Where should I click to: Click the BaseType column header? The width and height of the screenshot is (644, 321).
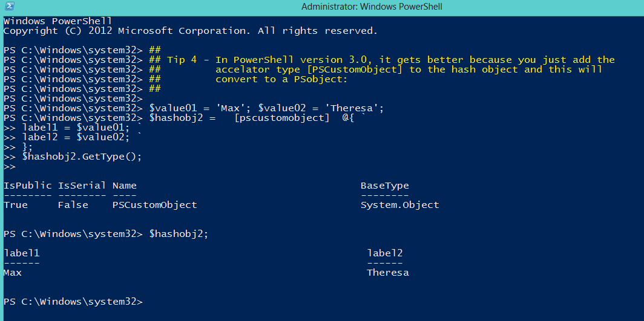(385, 186)
